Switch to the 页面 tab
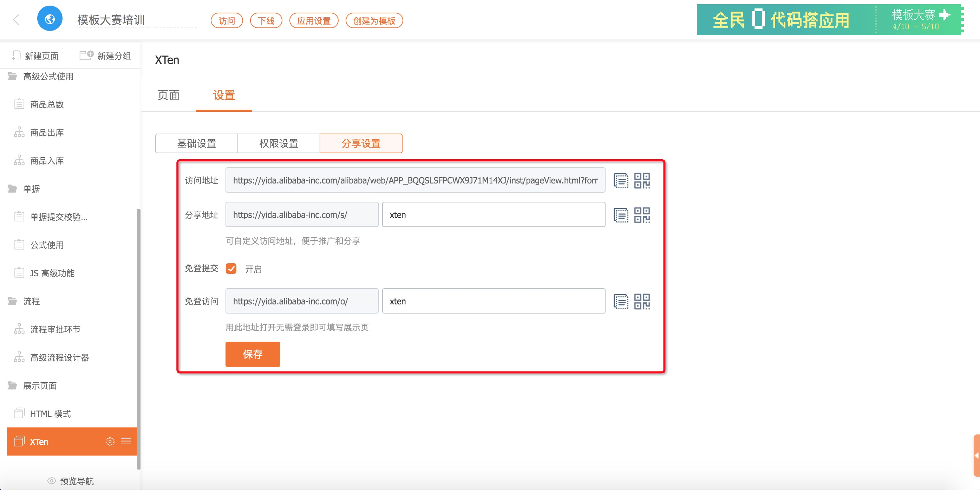 169,96
